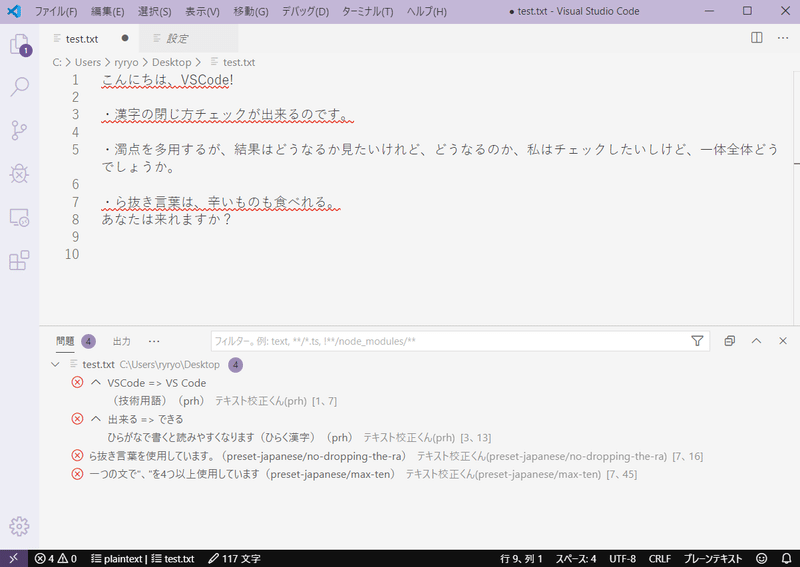Open the 表示(V) menu
This screenshot has height=567, width=800.
[202, 11]
